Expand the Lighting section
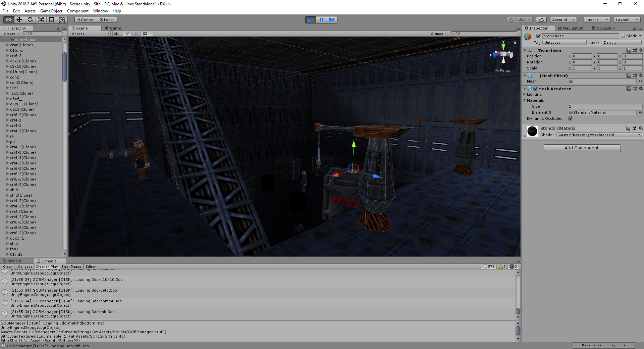The width and height of the screenshot is (644, 349). (525, 94)
